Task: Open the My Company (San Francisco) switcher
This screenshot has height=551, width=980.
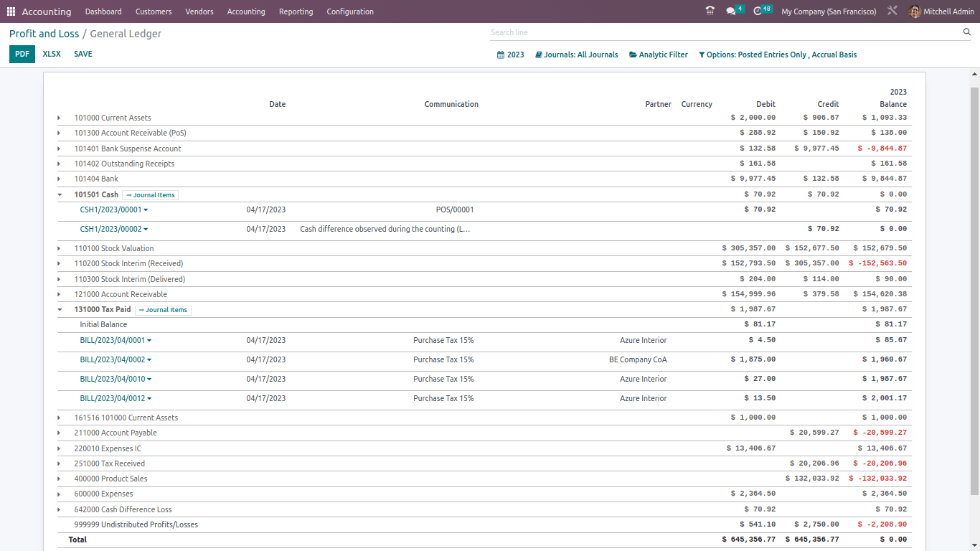Action: (829, 11)
